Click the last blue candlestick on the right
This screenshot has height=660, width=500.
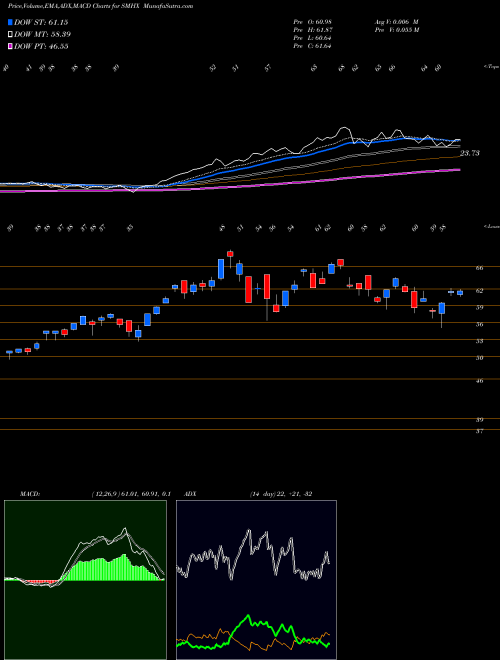pyautogui.click(x=460, y=293)
